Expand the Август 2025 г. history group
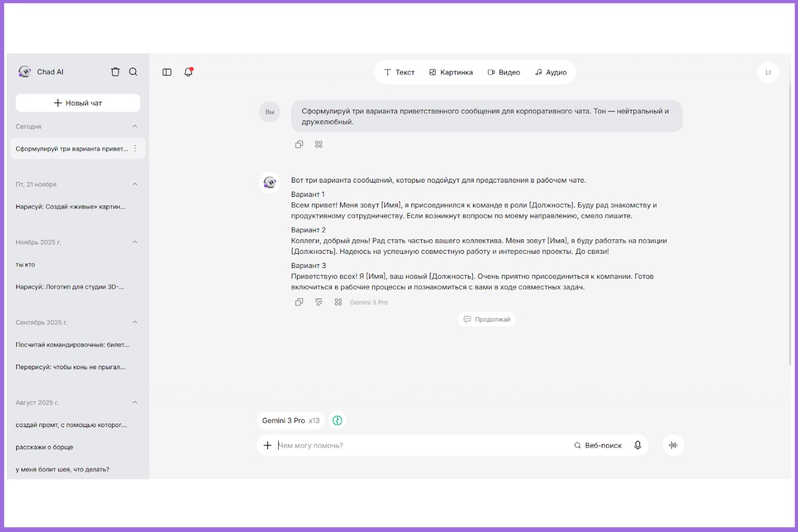This screenshot has width=798, height=532. 135,402
